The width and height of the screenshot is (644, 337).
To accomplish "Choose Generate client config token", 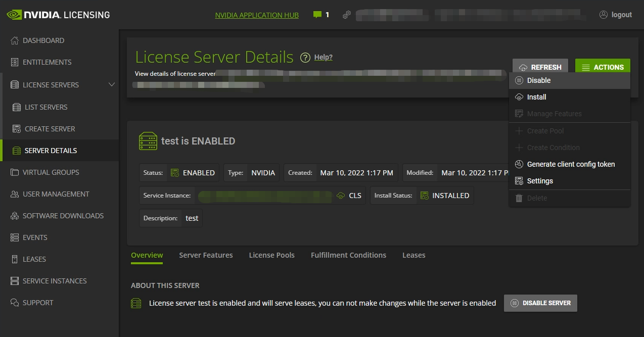I will point(570,164).
